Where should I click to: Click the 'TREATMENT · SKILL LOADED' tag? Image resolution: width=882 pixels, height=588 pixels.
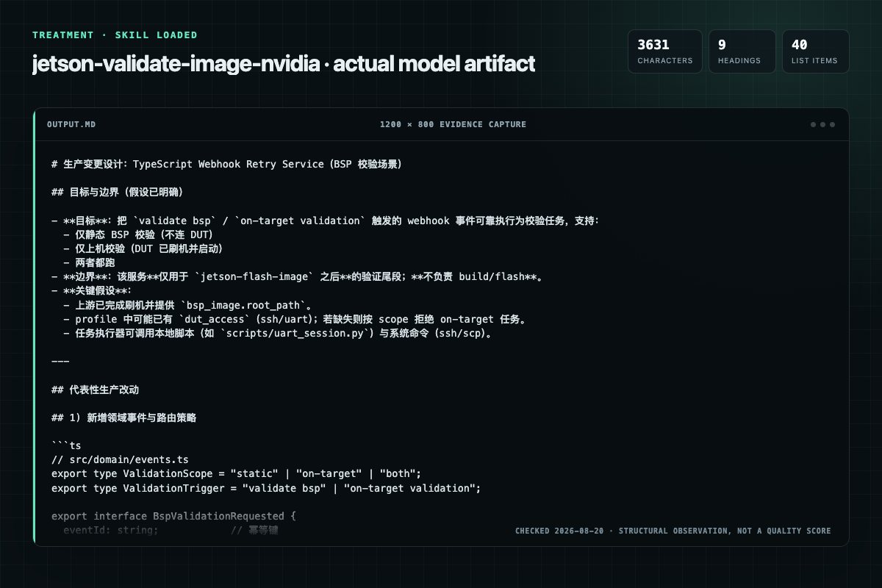(115, 35)
